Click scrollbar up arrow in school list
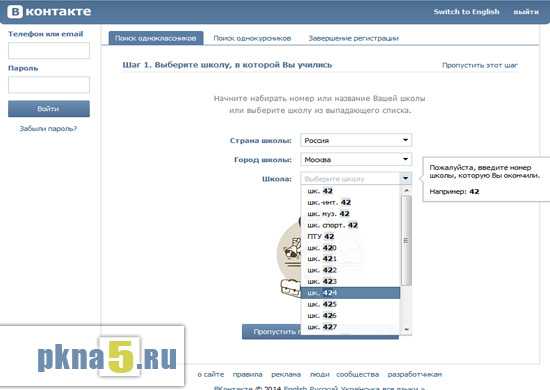The height and width of the screenshot is (390, 550). pyautogui.click(x=406, y=190)
